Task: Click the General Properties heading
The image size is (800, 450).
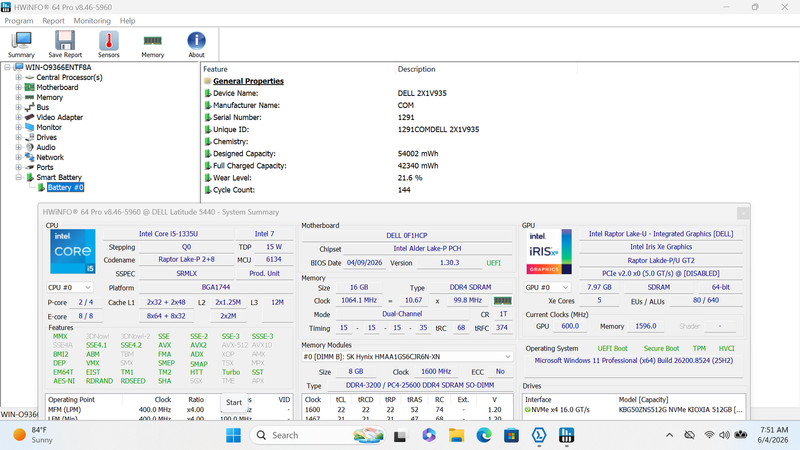Action: 248,81
